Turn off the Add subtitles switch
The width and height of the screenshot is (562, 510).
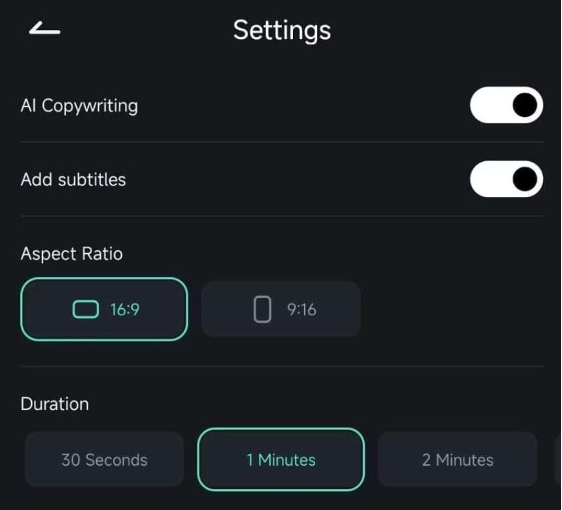click(x=506, y=179)
